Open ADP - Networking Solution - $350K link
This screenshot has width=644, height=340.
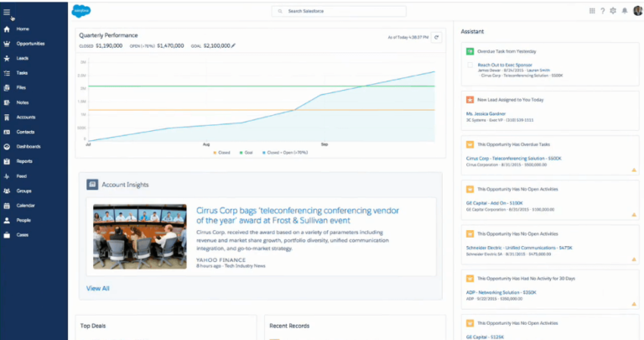(501, 293)
